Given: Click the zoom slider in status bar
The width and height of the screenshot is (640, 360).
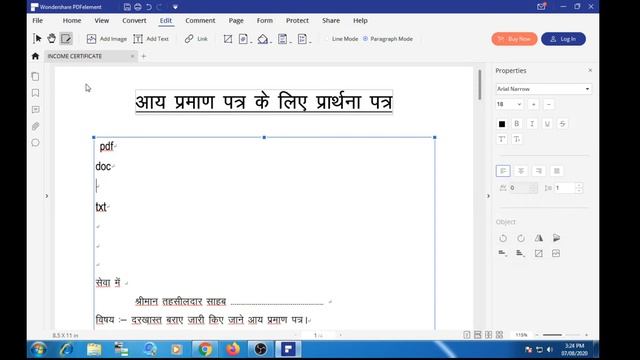Looking at the screenshot, I should 561,335.
